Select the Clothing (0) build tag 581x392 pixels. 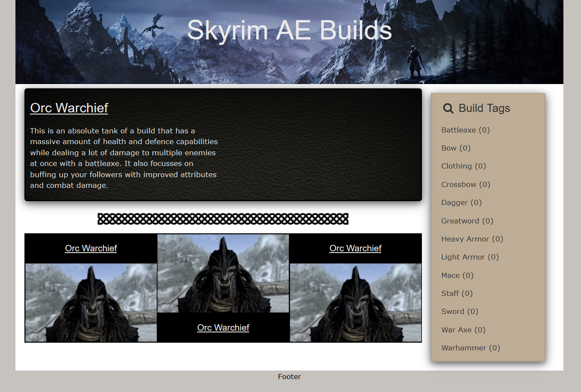pos(464,166)
